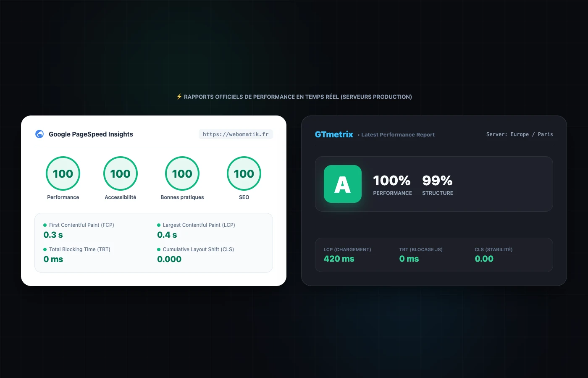
Task: Click the green dot beside Largest Contentful Paint
Action: (159, 225)
